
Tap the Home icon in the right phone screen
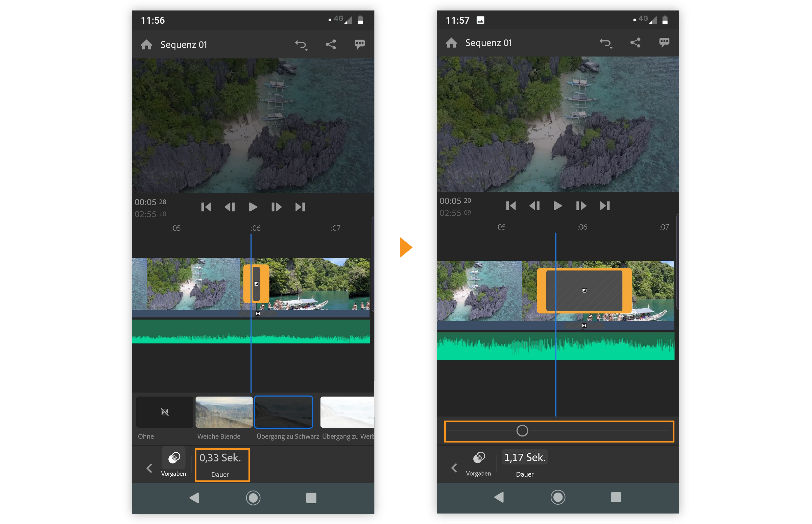tap(451, 43)
